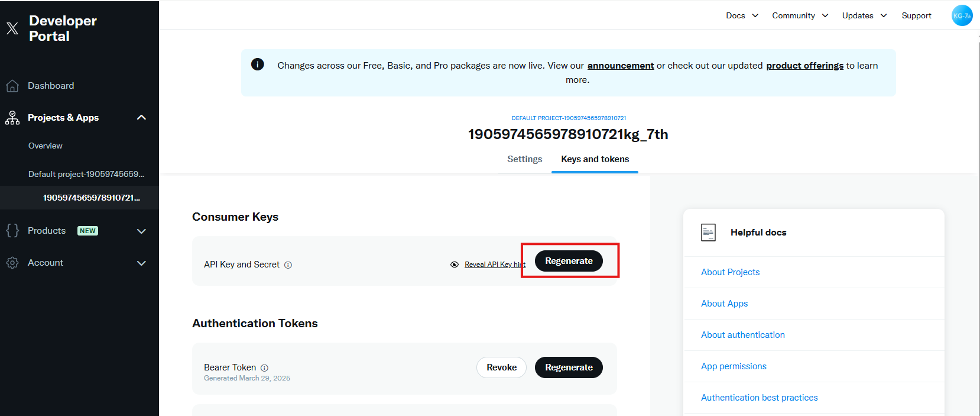Viewport: 980px width, 416px height.
Task: Click the Developer Portal title
Action: [63, 28]
